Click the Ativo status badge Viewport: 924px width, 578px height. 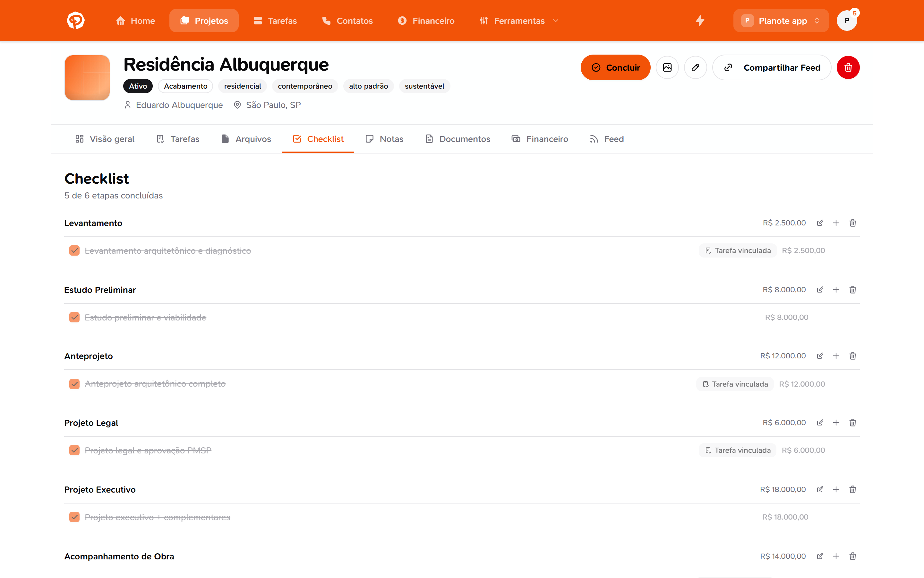point(138,86)
